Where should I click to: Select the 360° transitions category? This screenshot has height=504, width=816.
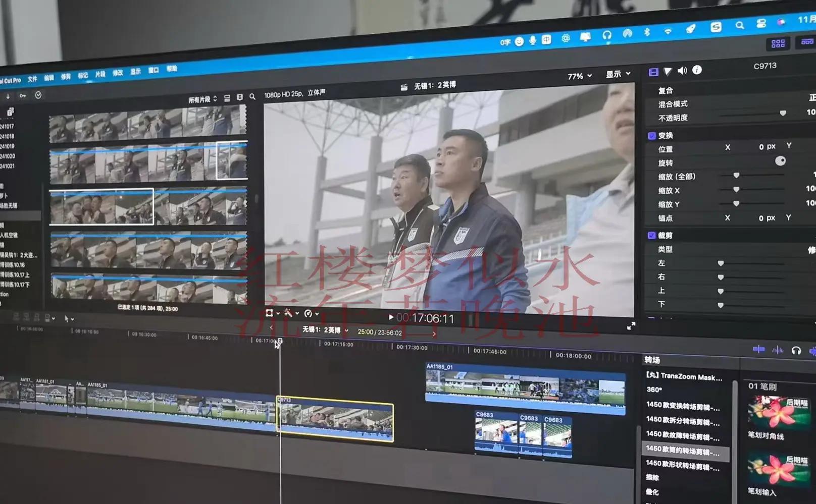654,390
